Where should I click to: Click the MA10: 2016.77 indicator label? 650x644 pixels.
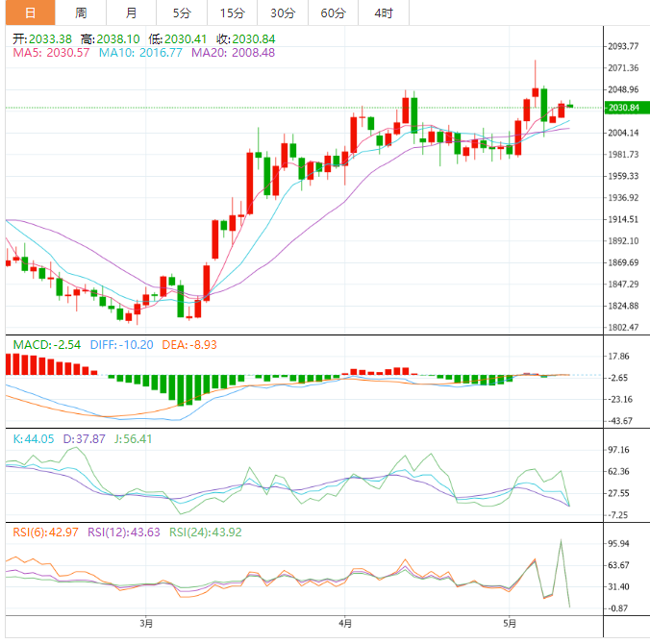click(x=140, y=53)
